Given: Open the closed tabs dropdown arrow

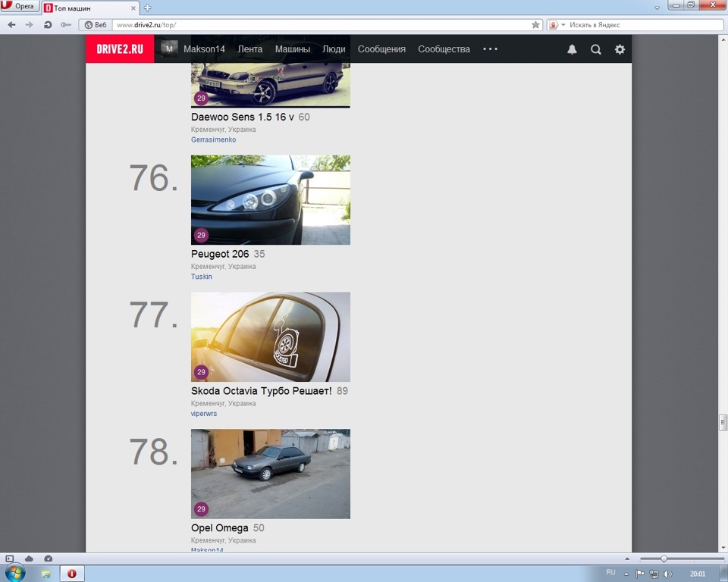Looking at the screenshot, I should click(657, 8).
